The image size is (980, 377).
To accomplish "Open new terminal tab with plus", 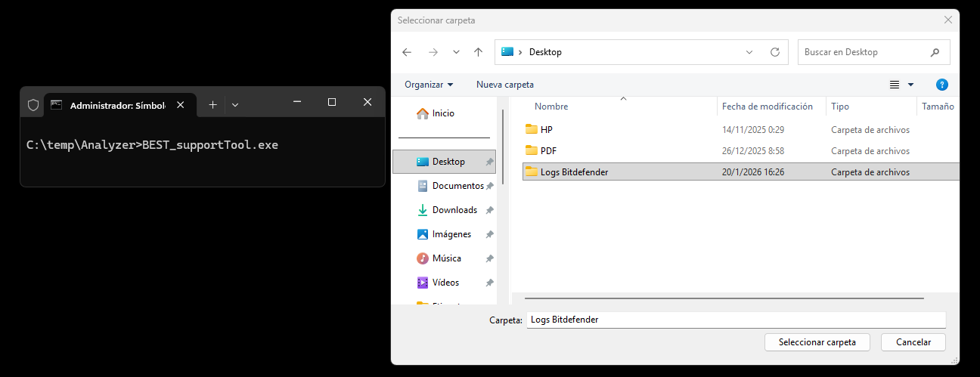I will coord(212,105).
